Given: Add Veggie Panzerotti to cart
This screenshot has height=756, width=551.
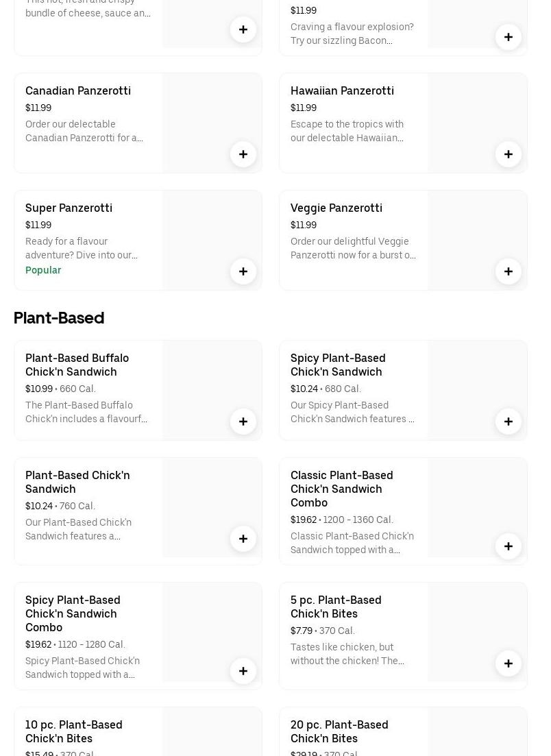Looking at the screenshot, I should coord(509,271).
